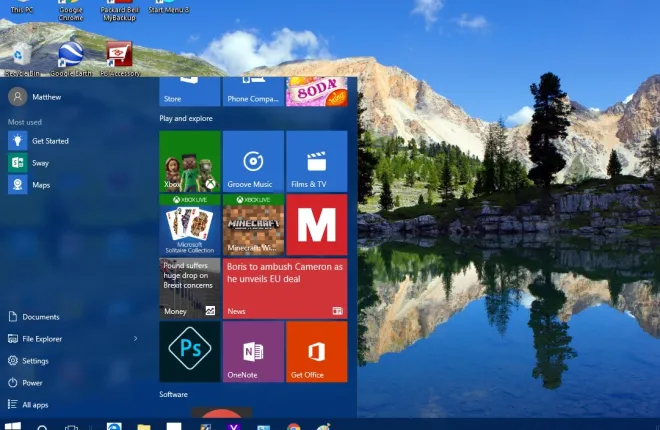660x430 pixels.
Task: Open the Store tile
Action: coord(189,91)
